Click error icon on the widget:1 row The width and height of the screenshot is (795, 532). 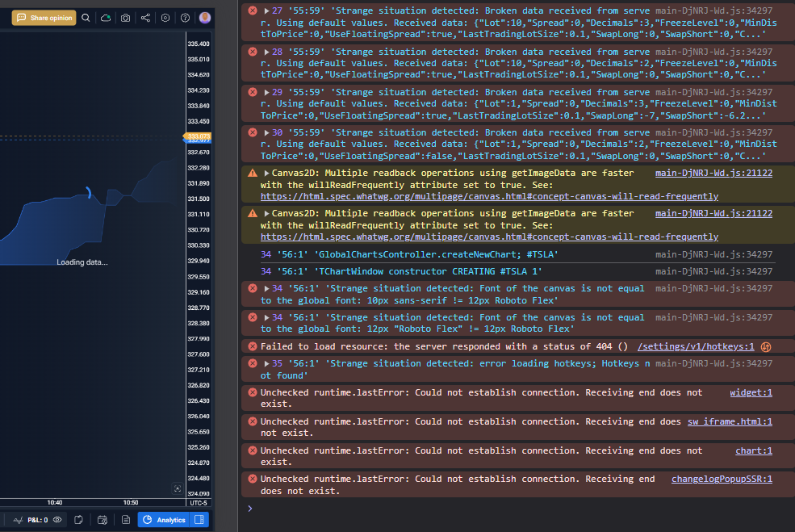tap(253, 392)
